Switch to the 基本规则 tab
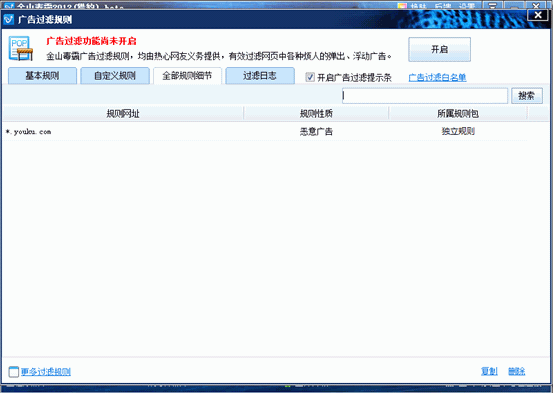 tap(42, 75)
